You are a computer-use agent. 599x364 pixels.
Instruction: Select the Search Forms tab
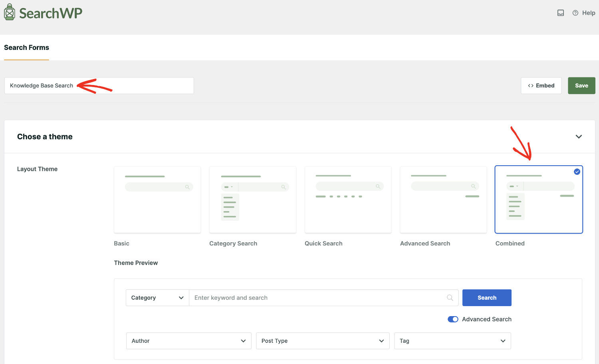click(x=26, y=47)
